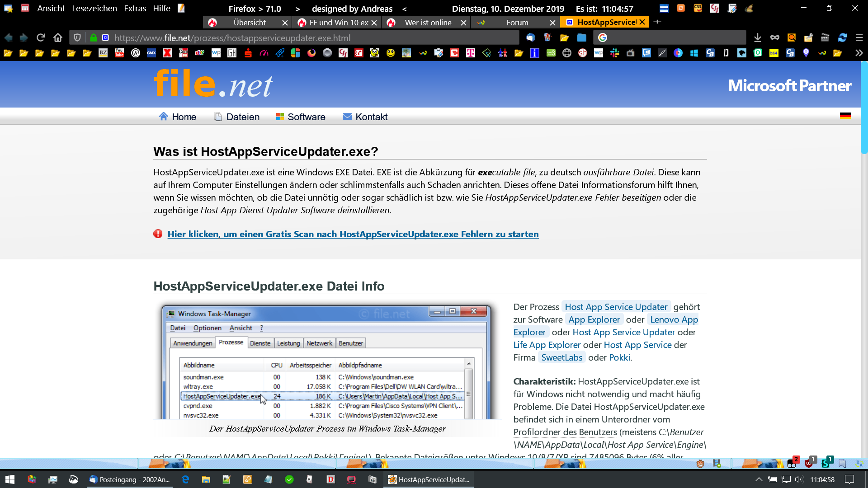Screen dimensions: 868x488
Task: Click the YouTube bookmark icon
Action: (119, 53)
